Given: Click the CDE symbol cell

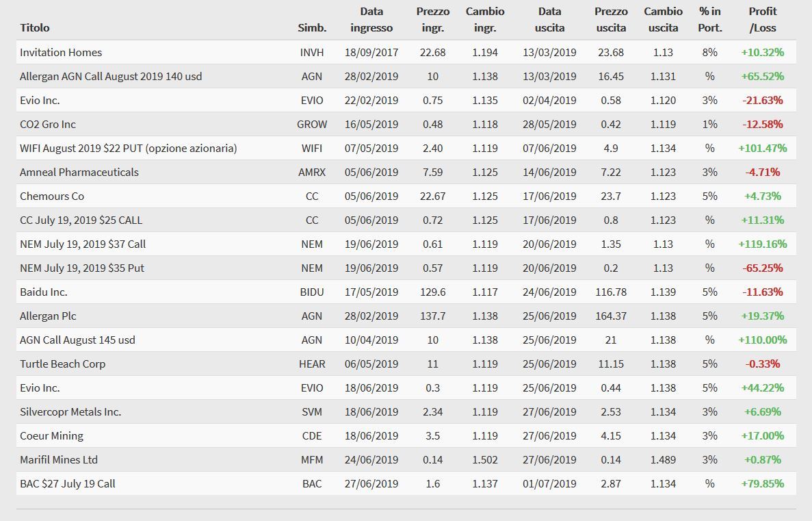Looking at the screenshot, I should (x=312, y=436).
